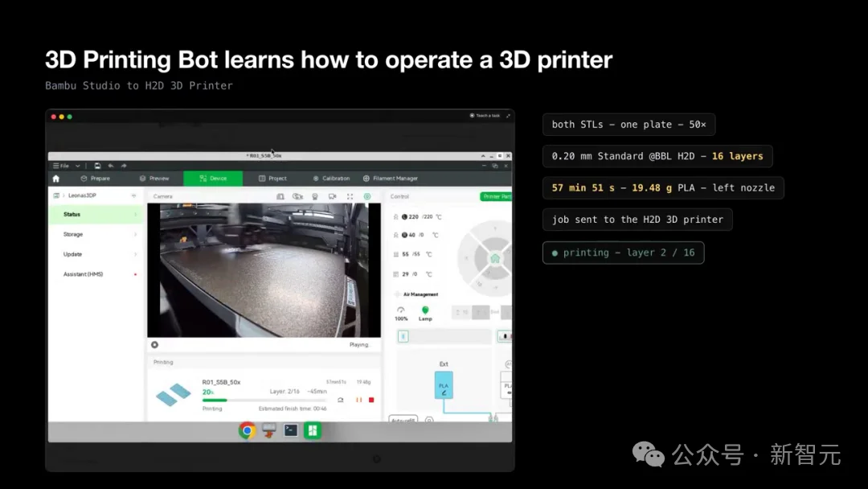
Task: Click the R01_S5B_50x job name
Action: (x=221, y=382)
